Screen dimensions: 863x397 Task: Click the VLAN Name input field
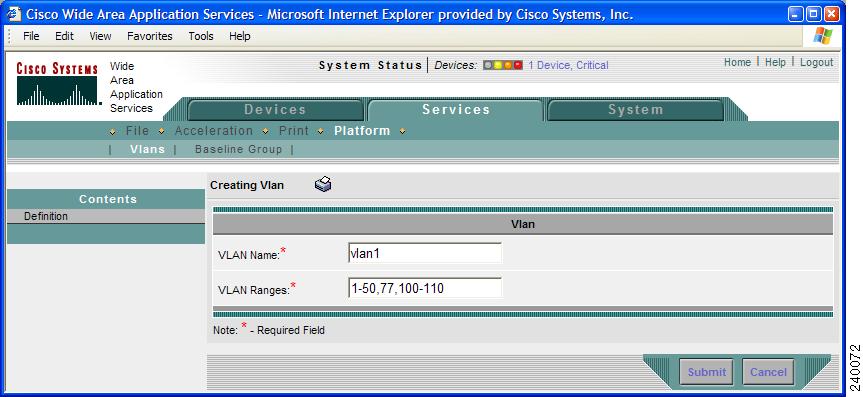(x=424, y=253)
